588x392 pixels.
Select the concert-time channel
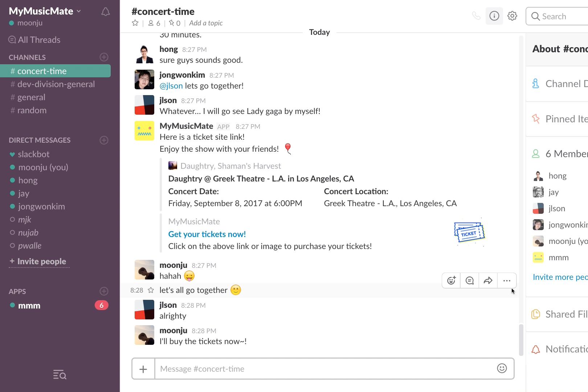pos(55,71)
